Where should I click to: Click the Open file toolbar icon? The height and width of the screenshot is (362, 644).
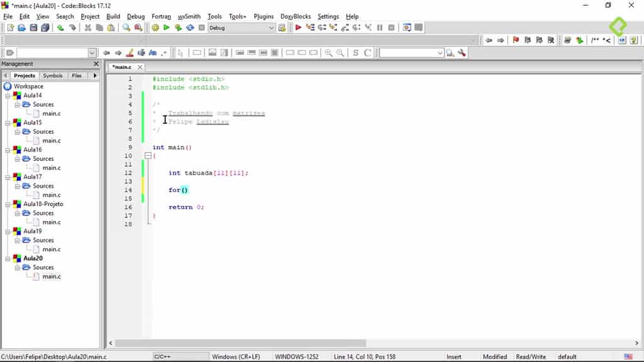22,28
